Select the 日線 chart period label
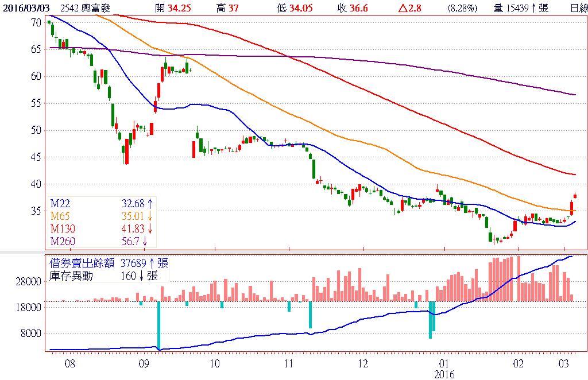Viewport: 588px width, 380px height. pyautogui.click(x=578, y=7)
